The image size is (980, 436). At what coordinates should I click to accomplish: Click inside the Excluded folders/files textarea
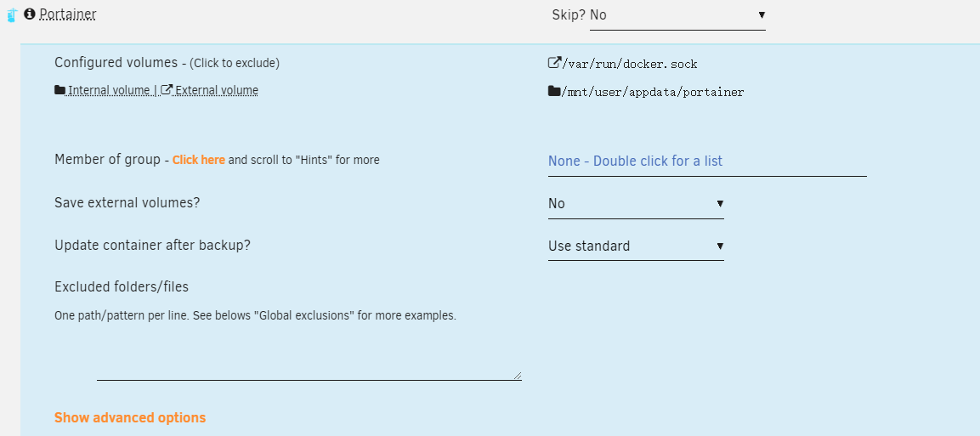[309, 354]
